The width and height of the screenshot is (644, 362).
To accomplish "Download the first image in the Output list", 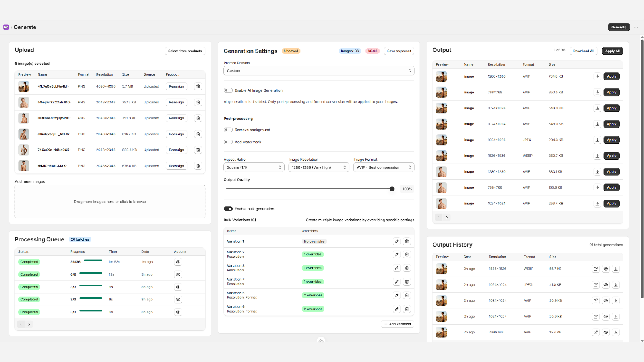I will 597,76.
